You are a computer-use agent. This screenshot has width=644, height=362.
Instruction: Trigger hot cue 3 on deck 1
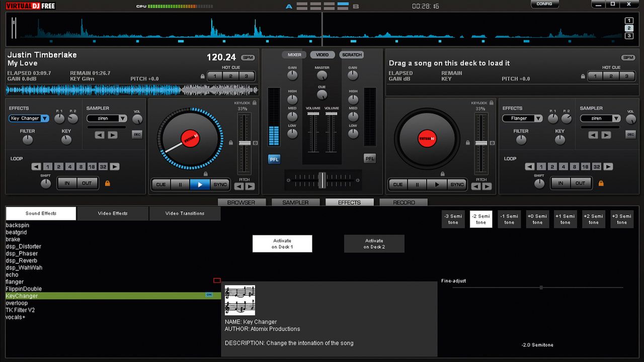coord(247,76)
